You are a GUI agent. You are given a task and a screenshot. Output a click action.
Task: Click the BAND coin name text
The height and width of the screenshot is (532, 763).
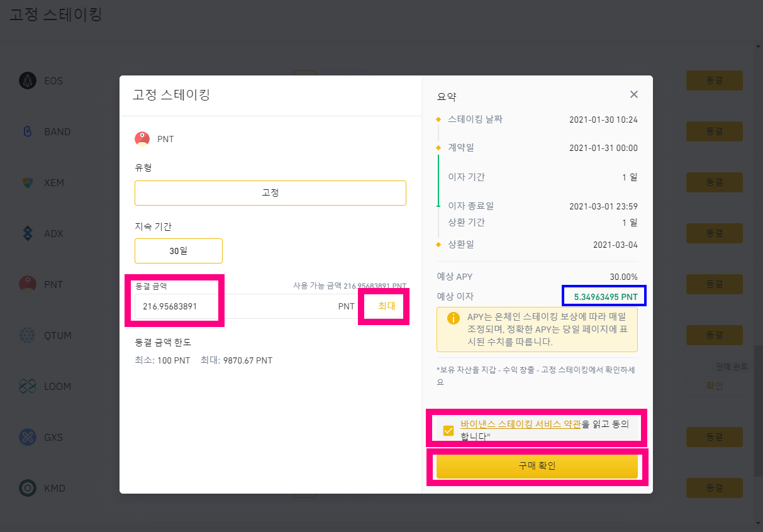click(57, 132)
